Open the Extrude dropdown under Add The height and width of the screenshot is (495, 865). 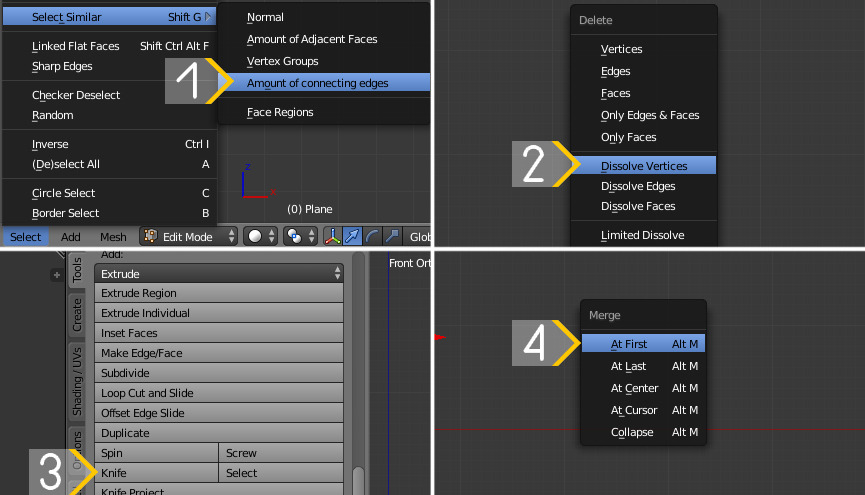219,274
